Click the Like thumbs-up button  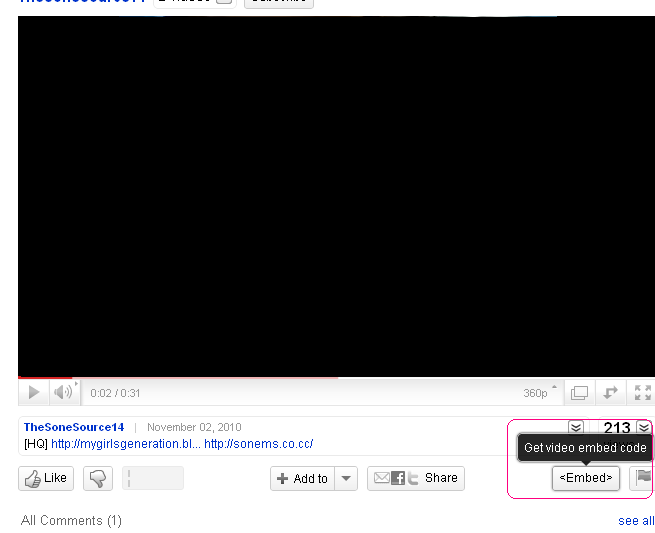coord(46,478)
